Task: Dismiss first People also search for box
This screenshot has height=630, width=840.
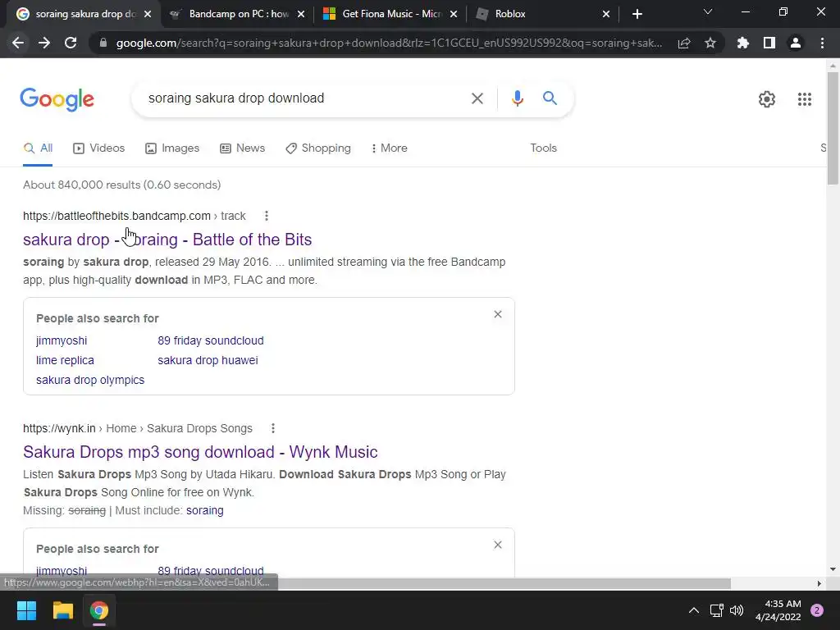Action: pyautogui.click(x=498, y=314)
